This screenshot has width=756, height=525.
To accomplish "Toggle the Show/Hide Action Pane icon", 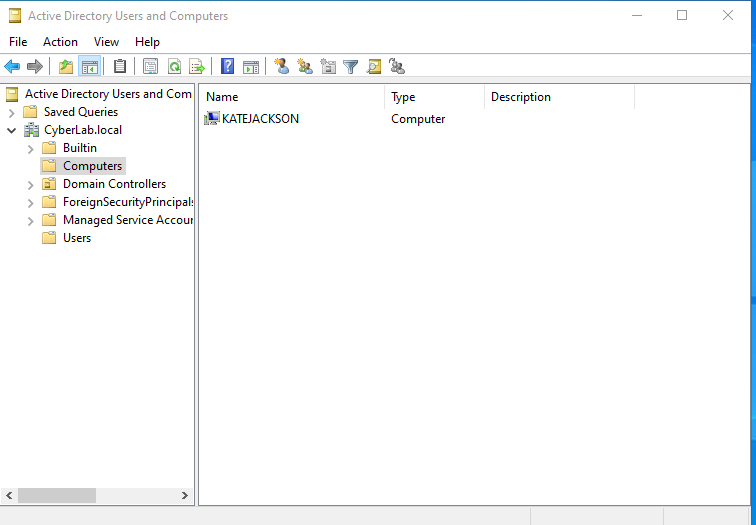I will point(251,67).
